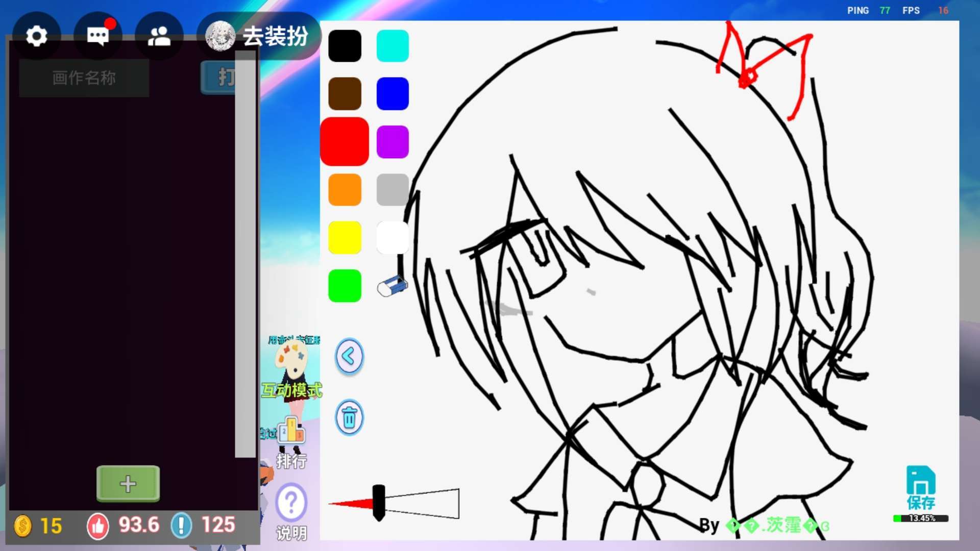
Task: Open the friends list icon
Action: pos(159,36)
